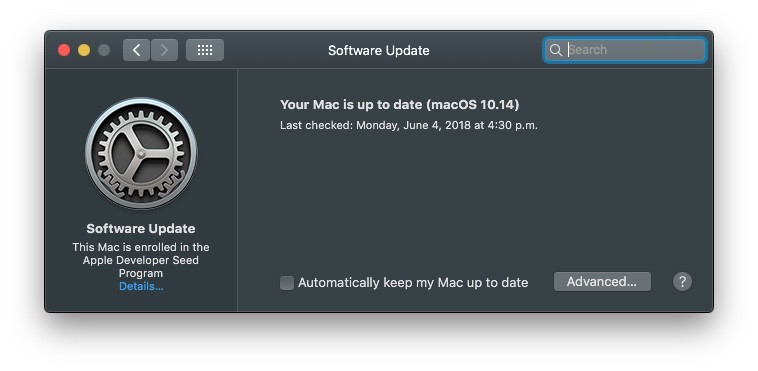Viewport: 758px width, 371px height.
Task: Open the Advanced… options
Action: (x=602, y=282)
